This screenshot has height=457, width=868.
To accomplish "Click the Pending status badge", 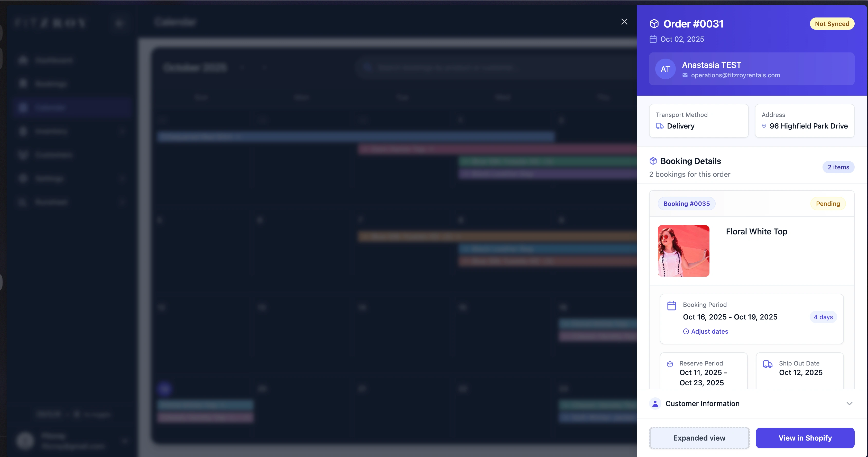I will coord(828,204).
